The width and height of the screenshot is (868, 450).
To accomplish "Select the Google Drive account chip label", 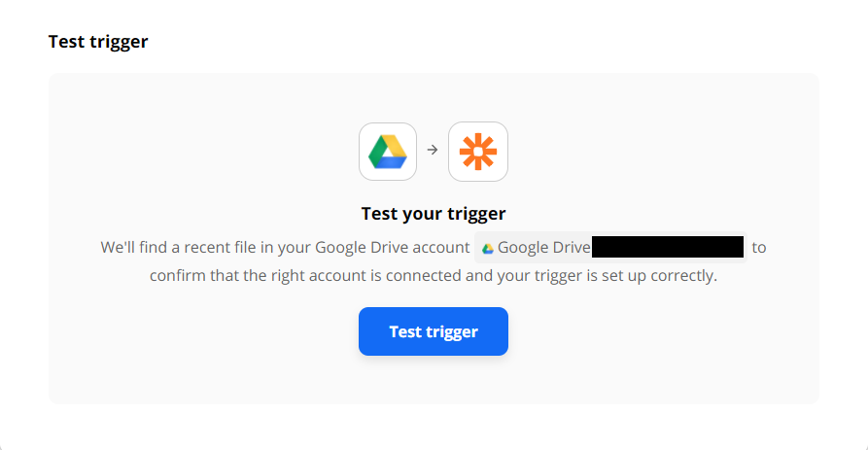I will (x=544, y=248).
